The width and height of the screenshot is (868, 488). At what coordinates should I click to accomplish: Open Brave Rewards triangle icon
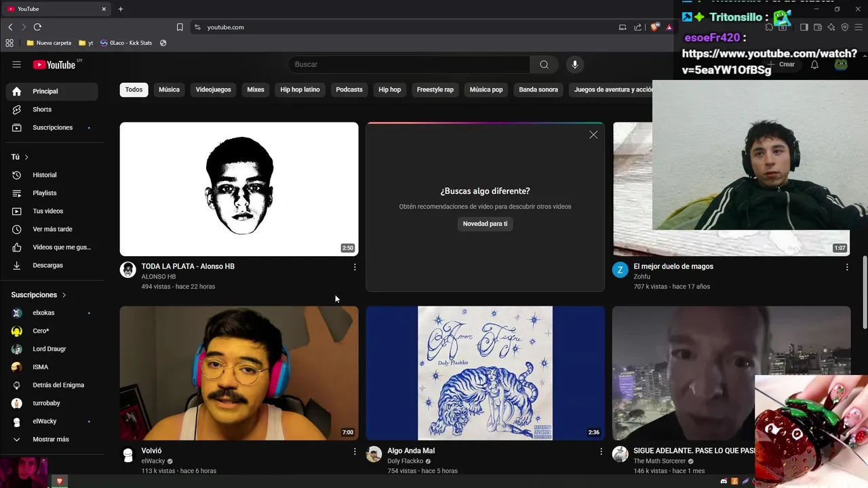click(669, 27)
